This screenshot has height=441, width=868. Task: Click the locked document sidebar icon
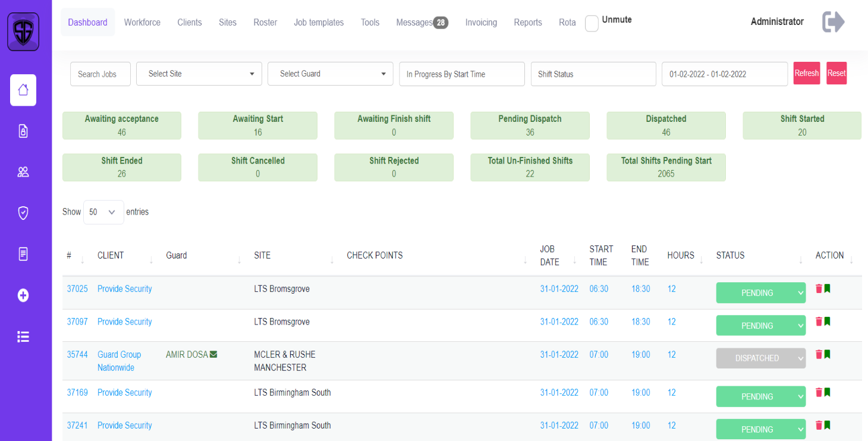coord(23,131)
